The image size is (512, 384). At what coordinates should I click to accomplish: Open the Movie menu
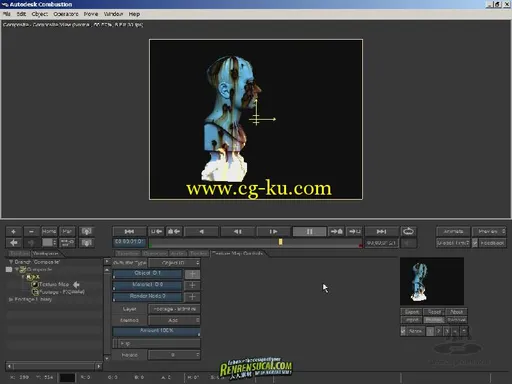tap(91, 14)
